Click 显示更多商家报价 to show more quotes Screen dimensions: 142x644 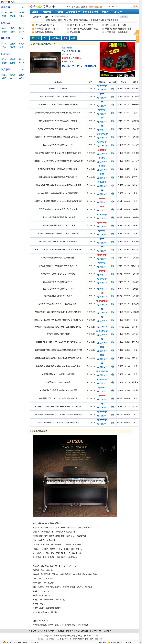click(x=39, y=431)
